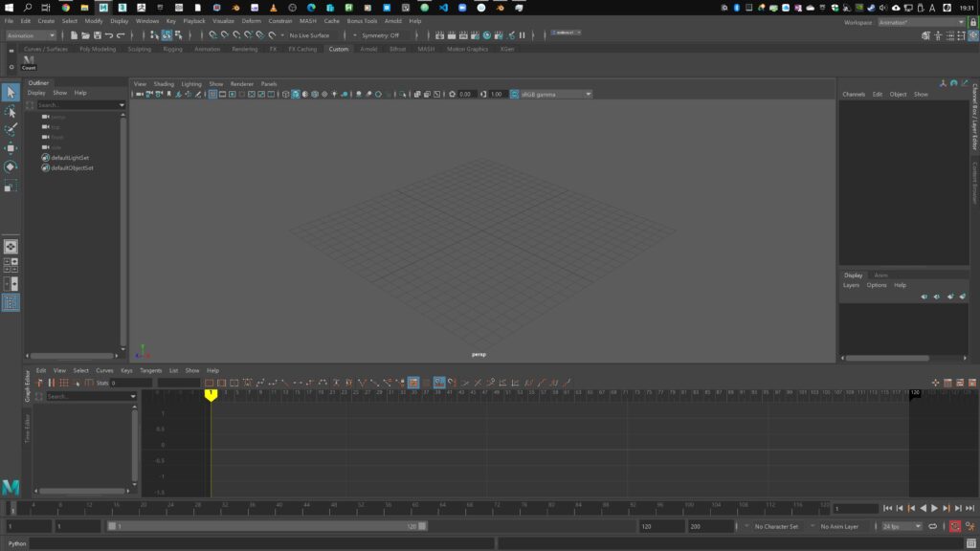Click the pause-bars icon in status line
The width and height of the screenshot is (980, 551).
(522, 35)
